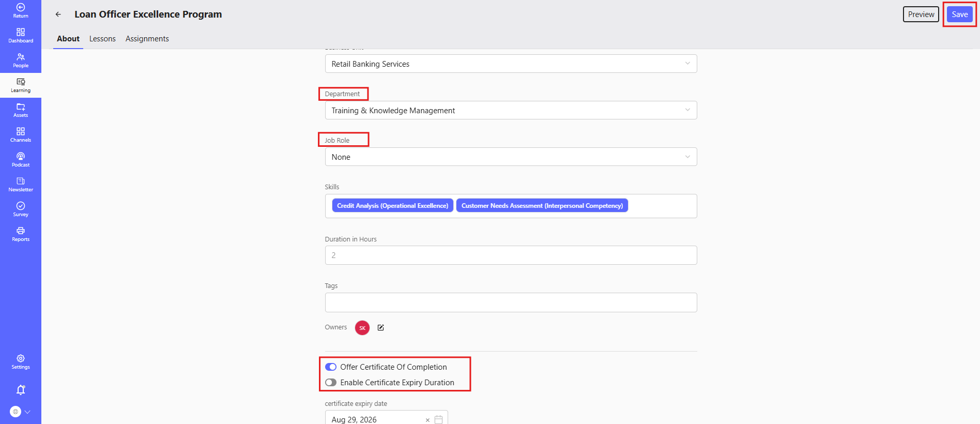The height and width of the screenshot is (424, 980).
Task: Toggle Offer Certificate Of Completion switch
Action: tap(331, 367)
